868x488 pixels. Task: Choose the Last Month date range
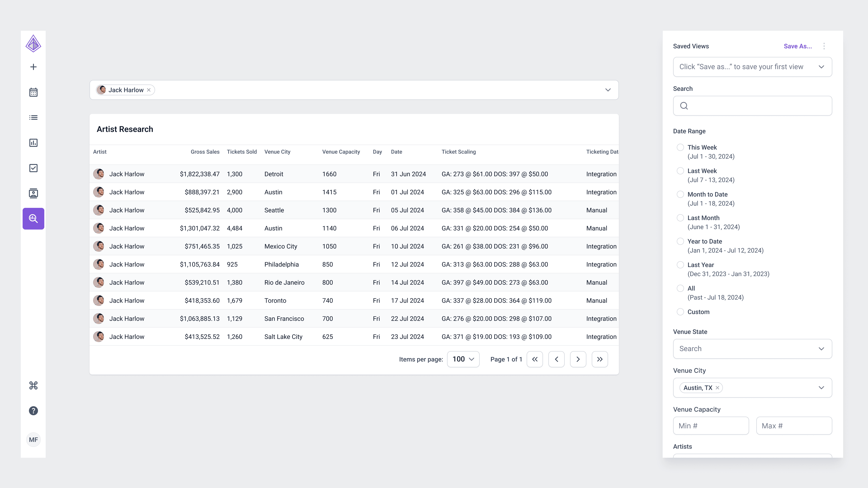(x=680, y=218)
